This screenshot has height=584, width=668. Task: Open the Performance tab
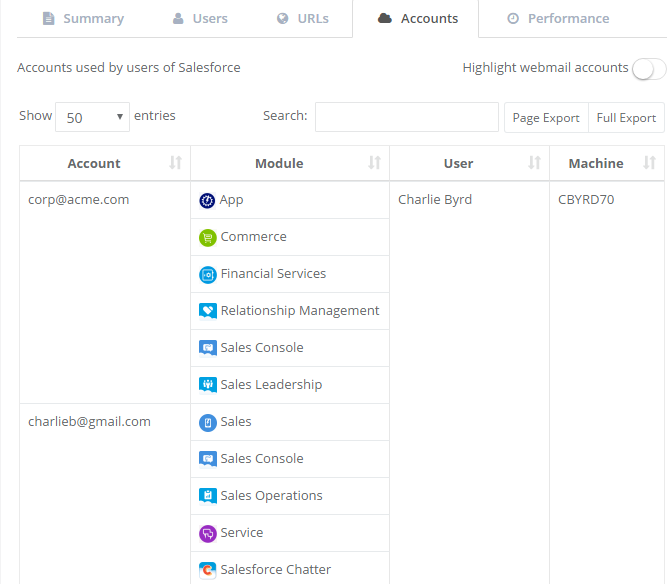(x=559, y=19)
